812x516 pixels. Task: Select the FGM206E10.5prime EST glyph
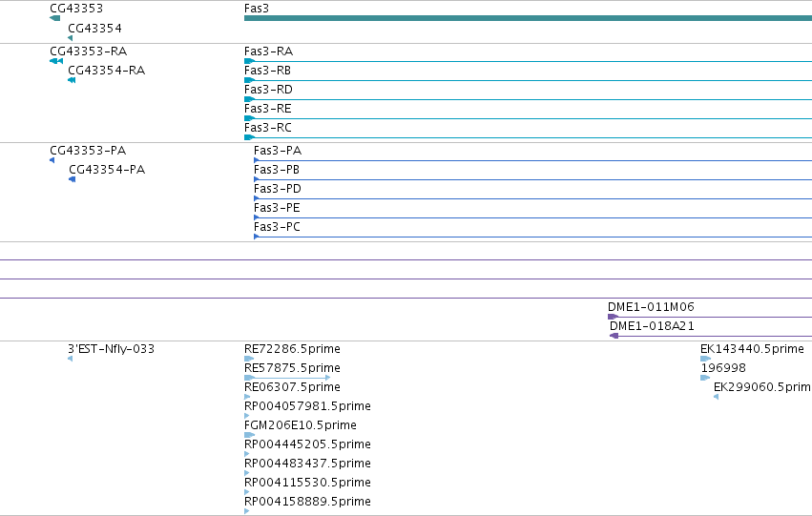coord(249,435)
